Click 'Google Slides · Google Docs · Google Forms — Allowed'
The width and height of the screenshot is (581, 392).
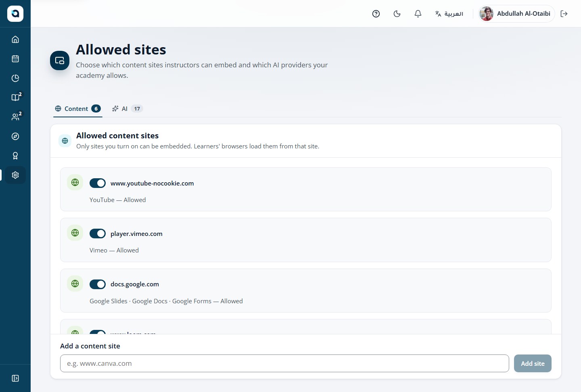click(166, 301)
